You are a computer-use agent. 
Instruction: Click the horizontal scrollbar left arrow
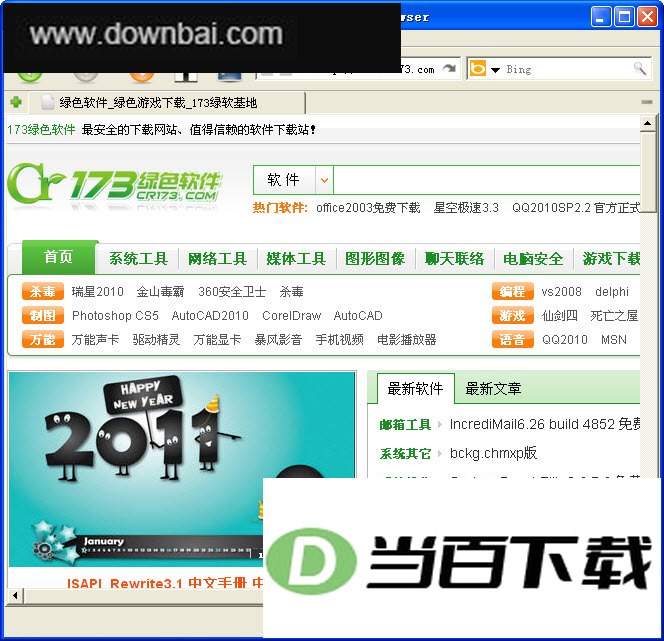pyautogui.click(x=15, y=596)
